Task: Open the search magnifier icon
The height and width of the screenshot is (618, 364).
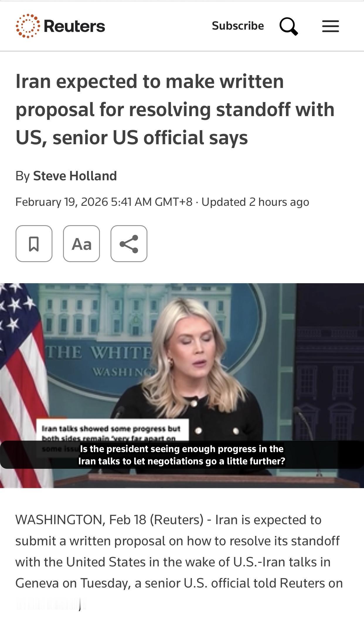Action: (289, 26)
